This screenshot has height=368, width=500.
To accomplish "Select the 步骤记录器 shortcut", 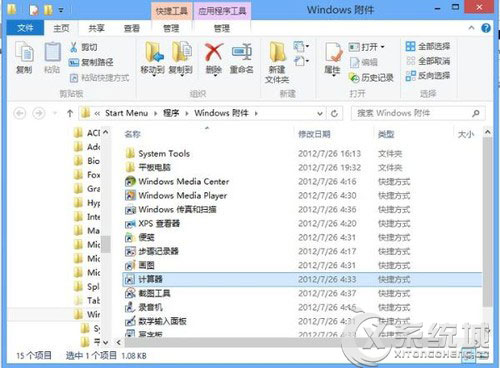I will coord(302,251).
